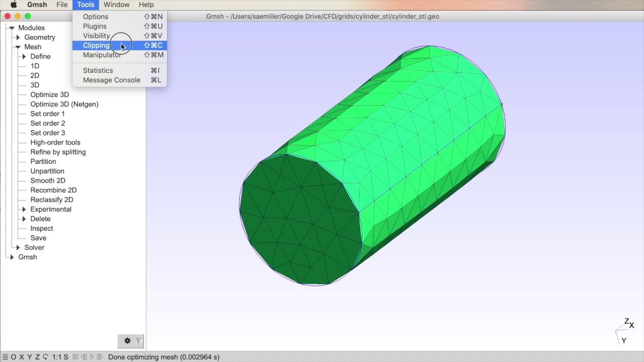The width and height of the screenshot is (644, 362).
Task: Generate the 1D mesh
Action: point(35,66)
